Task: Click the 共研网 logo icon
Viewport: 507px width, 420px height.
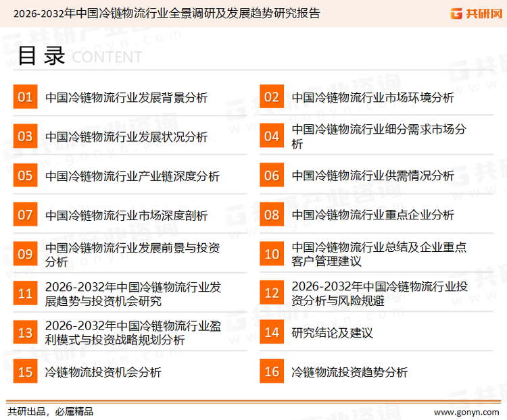Action: pyautogui.click(x=456, y=14)
